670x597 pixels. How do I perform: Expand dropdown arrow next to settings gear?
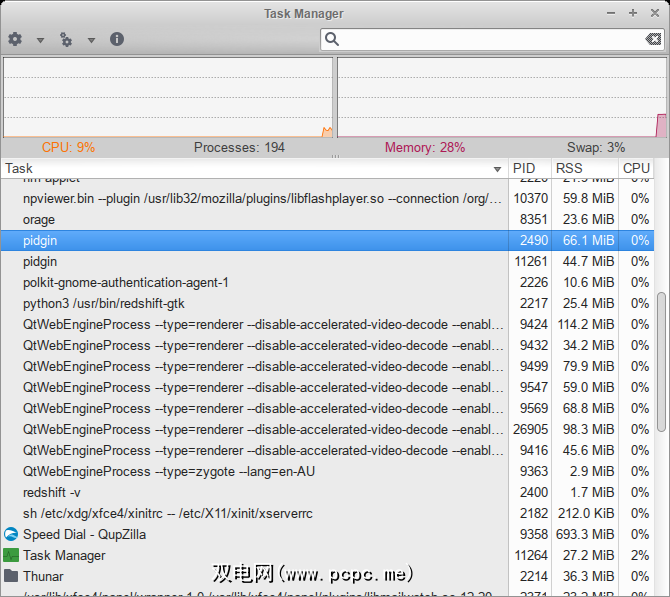pos(41,40)
